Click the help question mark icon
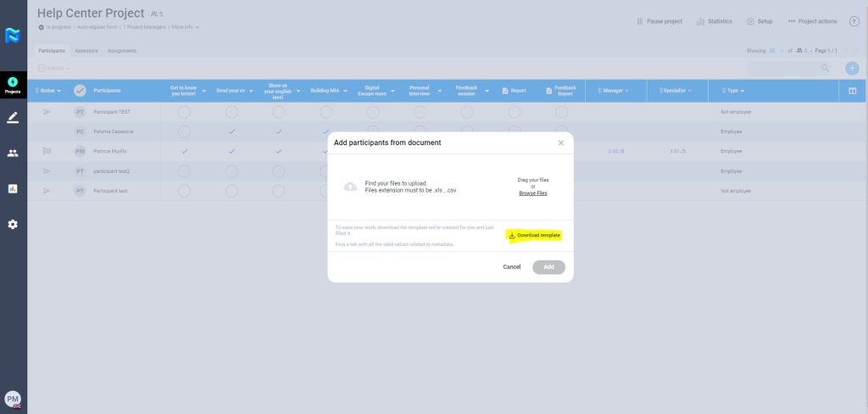This screenshot has height=414, width=868. (x=854, y=21)
